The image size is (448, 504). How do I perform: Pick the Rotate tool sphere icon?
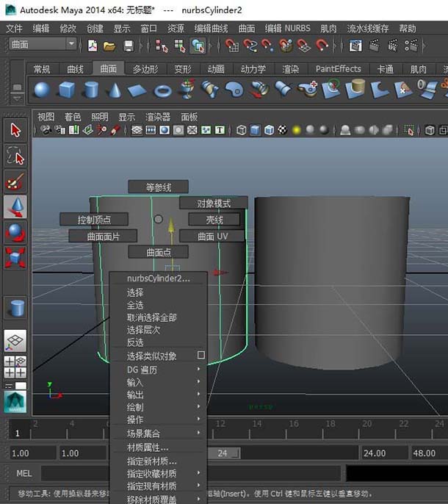click(15, 233)
